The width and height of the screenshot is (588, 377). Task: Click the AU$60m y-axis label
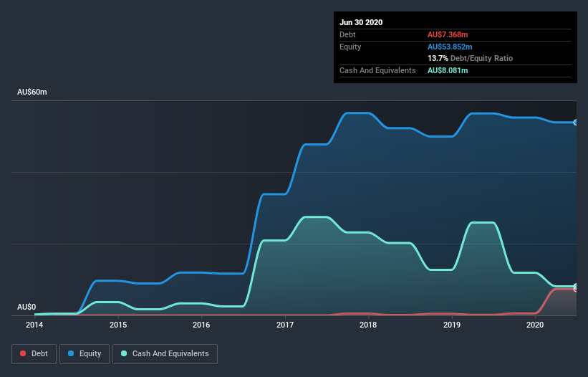pos(32,92)
